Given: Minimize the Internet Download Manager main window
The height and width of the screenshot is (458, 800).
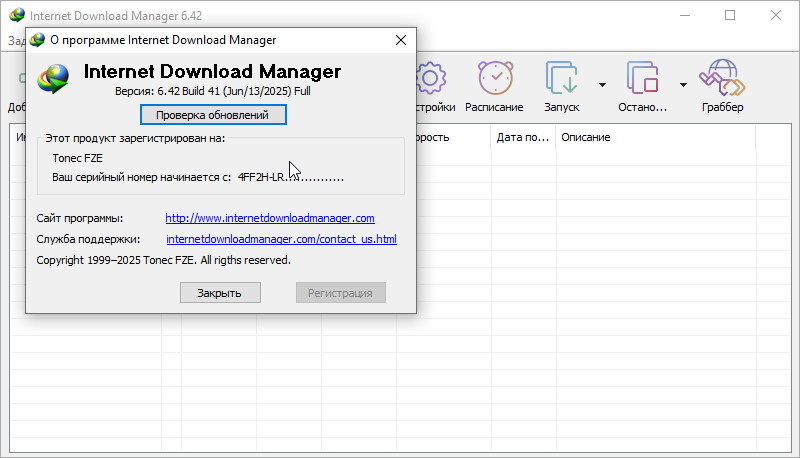Looking at the screenshot, I should pyautogui.click(x=685, y=15).
